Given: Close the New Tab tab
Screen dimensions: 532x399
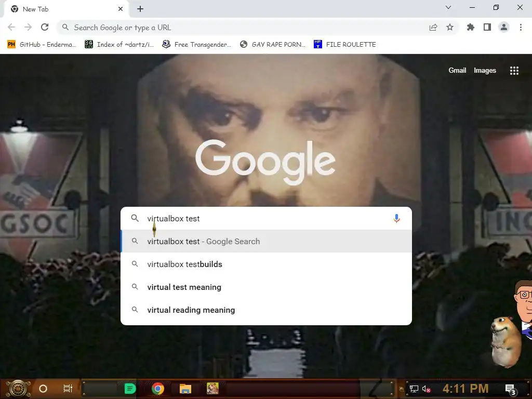Looking at the screenshot, I should (x=121, y=9).
